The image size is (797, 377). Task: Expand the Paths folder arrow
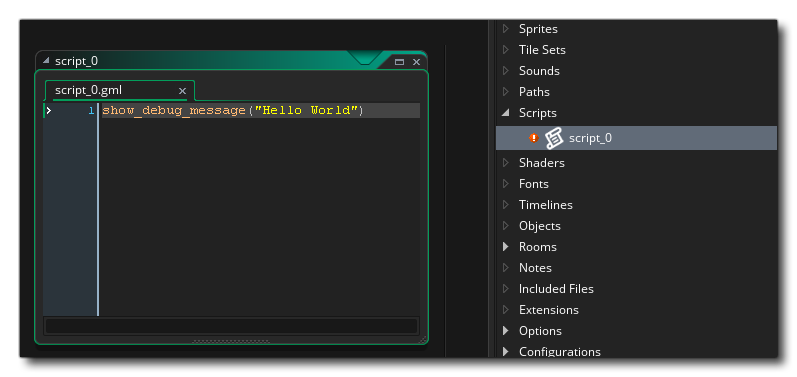pos(506,92)
